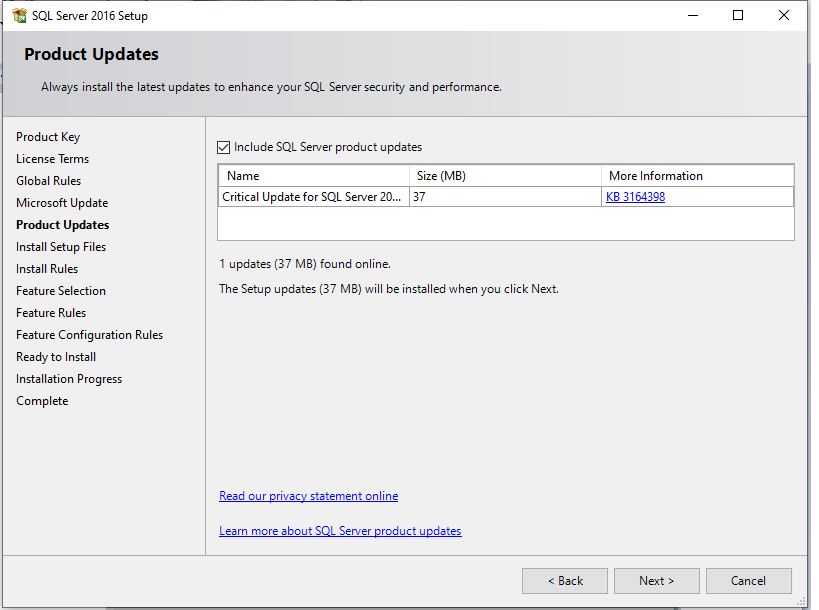Select the Critical Update for SQL Server row
This screenshot has width=819, height=610.
(x=313, y=196)
